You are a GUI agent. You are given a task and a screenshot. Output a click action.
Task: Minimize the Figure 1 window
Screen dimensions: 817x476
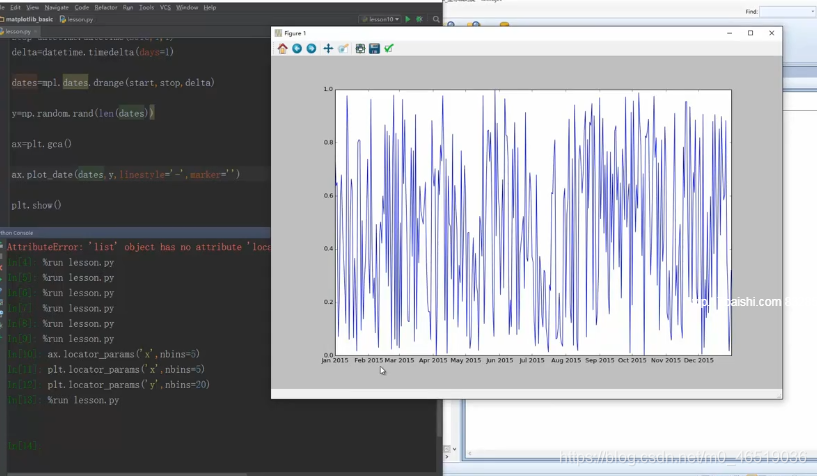[x=729, y=33]
